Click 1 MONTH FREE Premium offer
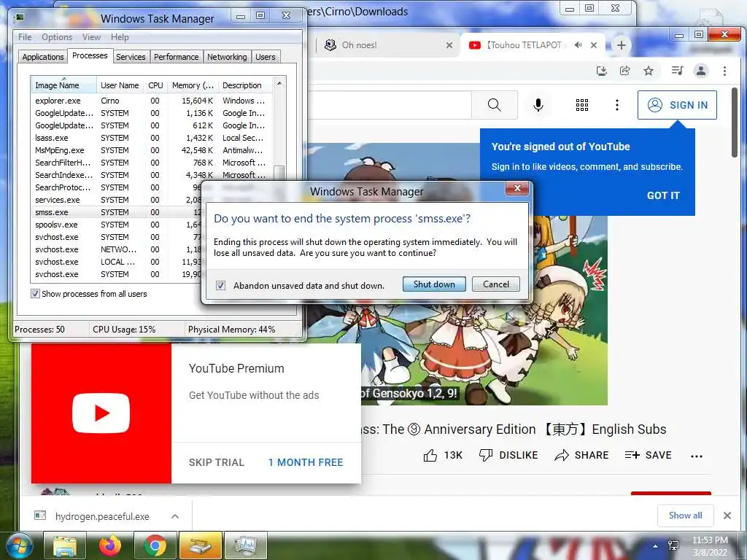747x560 pixels. [x=306, y=462]
